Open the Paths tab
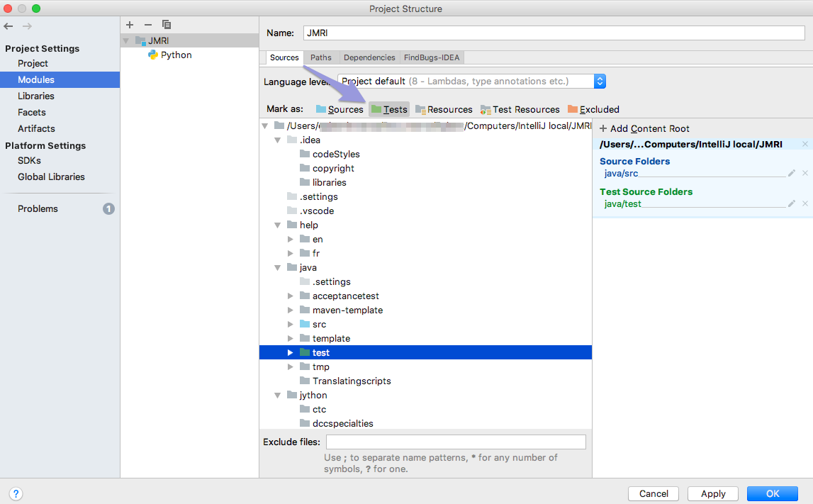Screen dimensions: 813x504 point(321,57)
